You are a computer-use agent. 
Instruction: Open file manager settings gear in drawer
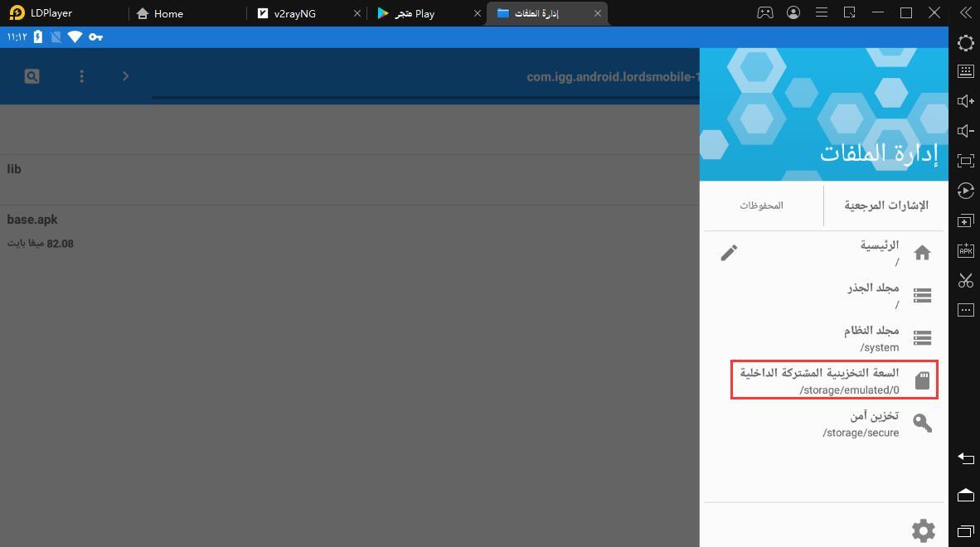(x=923, y=530)
